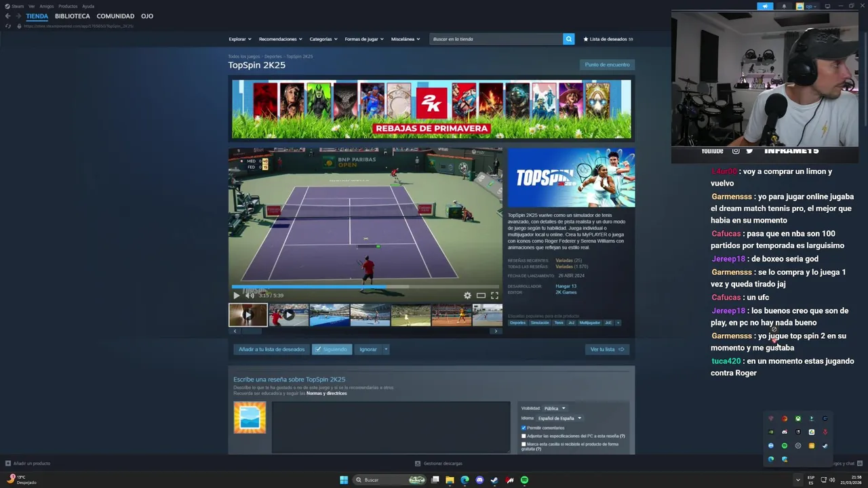Open Punto de encuentro hub
The width and height of the screenshot is (868, 488).
608,65
